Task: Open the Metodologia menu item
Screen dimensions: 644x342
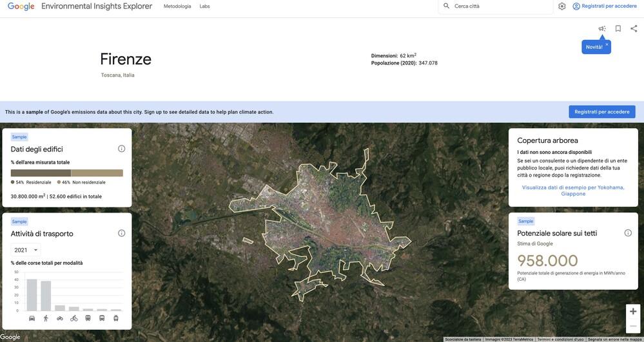Action: point(177,6)
